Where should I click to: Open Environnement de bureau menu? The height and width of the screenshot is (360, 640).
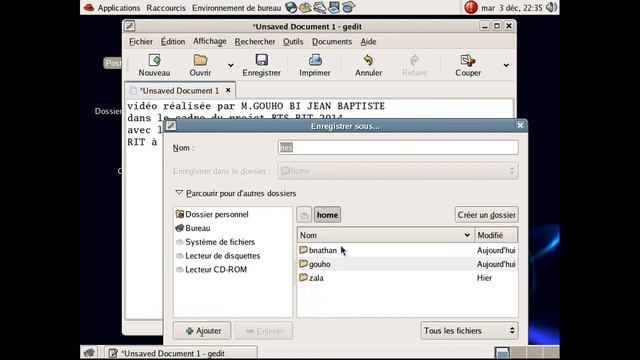[x=236, y=8]
